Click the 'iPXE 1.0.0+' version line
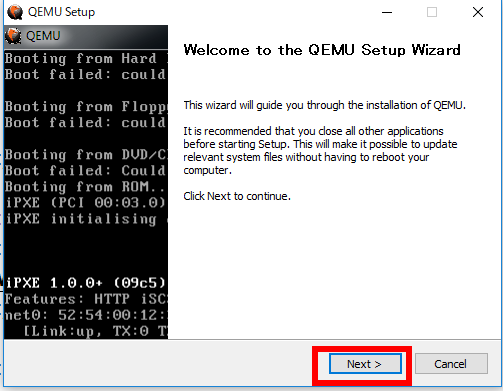 coord(86,283)
